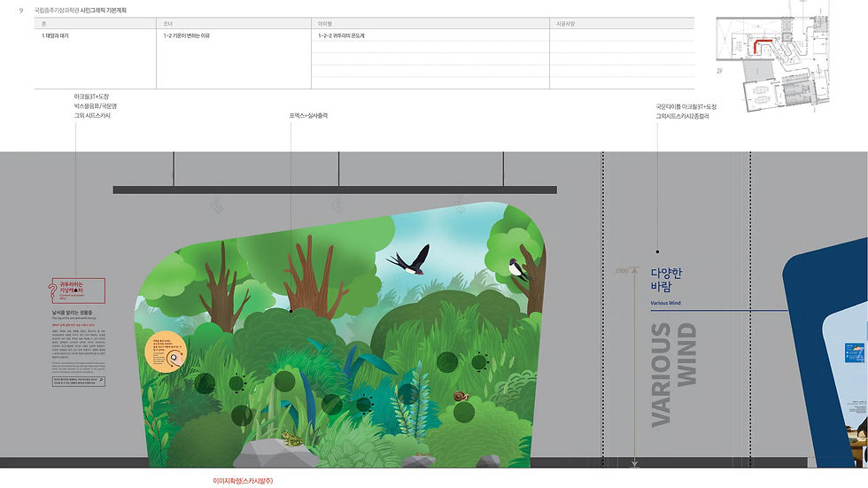Click the swallow perched on the right tree

point(518,269)
